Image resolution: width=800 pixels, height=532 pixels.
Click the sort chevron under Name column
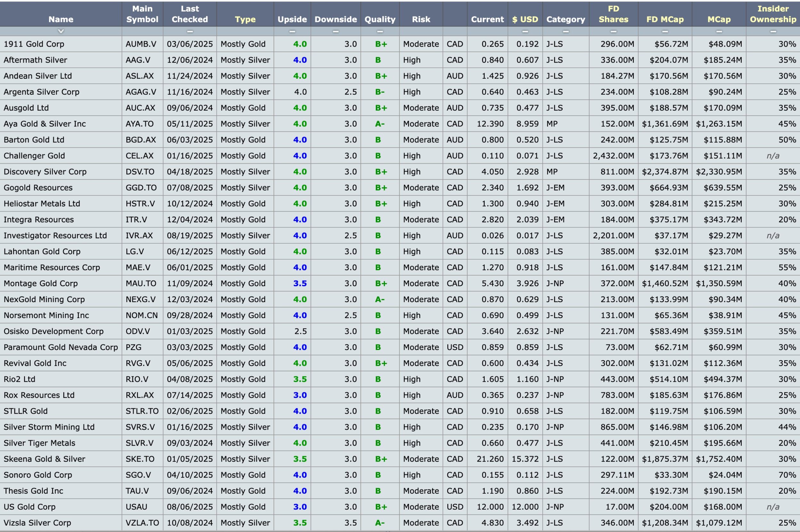click(x=61, y=31)
